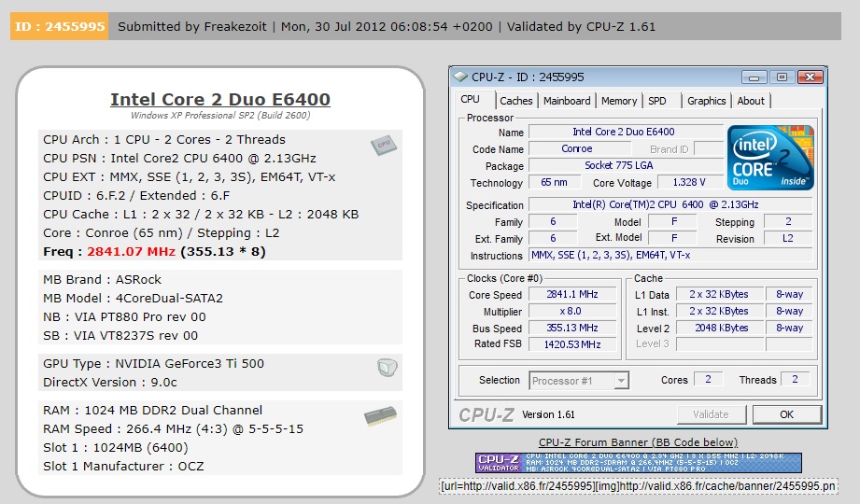Viewport: 860px width, 504px height.
Task: Click the Technology value 65 nm
Action: point(554,182)
